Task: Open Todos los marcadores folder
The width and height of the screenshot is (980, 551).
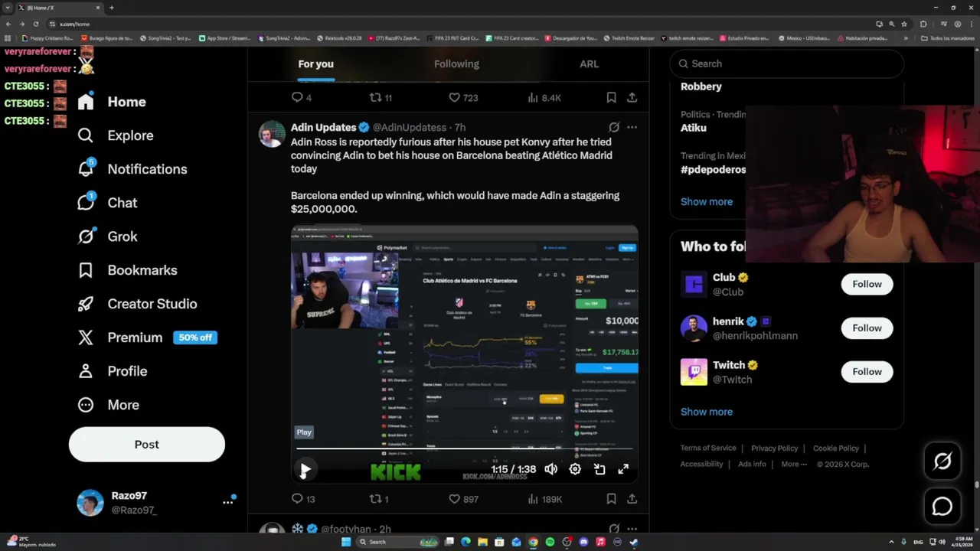Action: [948, 38]
